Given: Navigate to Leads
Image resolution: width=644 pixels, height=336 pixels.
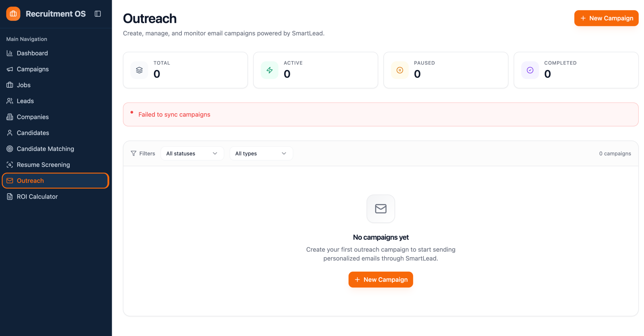Looking at the screenshot, I should tap(55, 101).
